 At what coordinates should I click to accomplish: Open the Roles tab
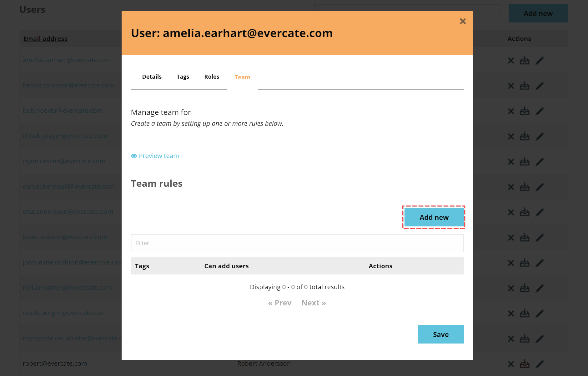(212, 77)
